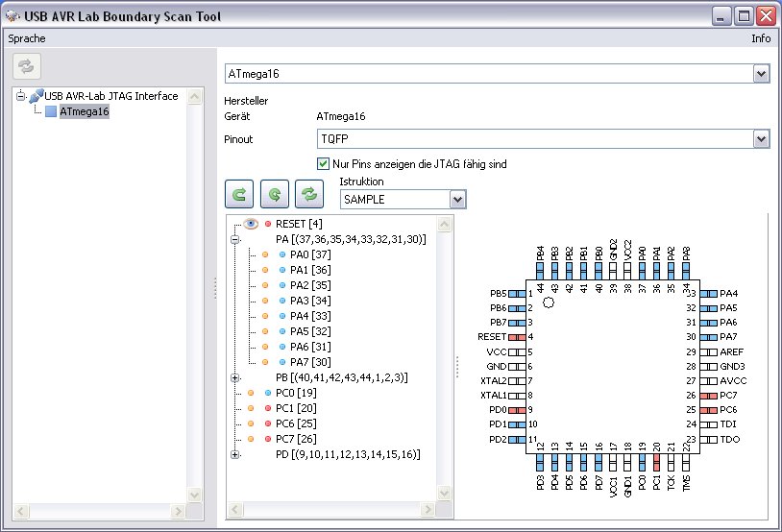This screenshot has height=532, width=782.
Task: Click the orange dot in PA4 [33] row
Action: [265, 316]
